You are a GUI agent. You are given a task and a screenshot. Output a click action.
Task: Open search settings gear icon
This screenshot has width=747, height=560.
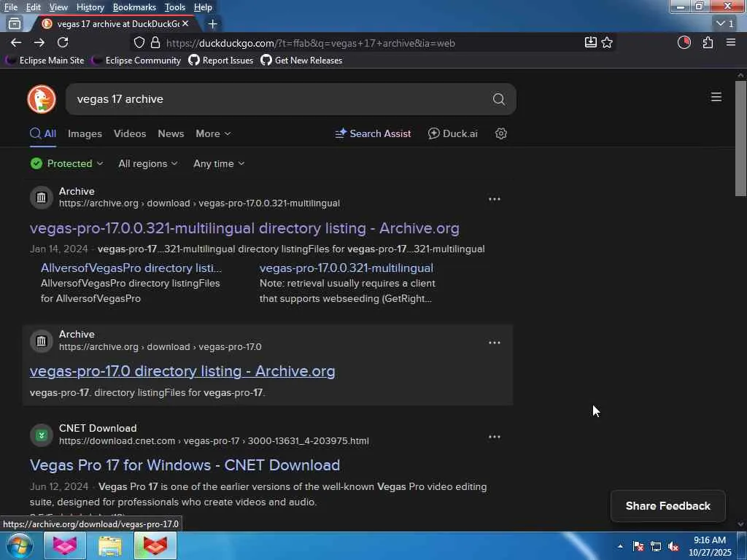(x=500, y=133)
